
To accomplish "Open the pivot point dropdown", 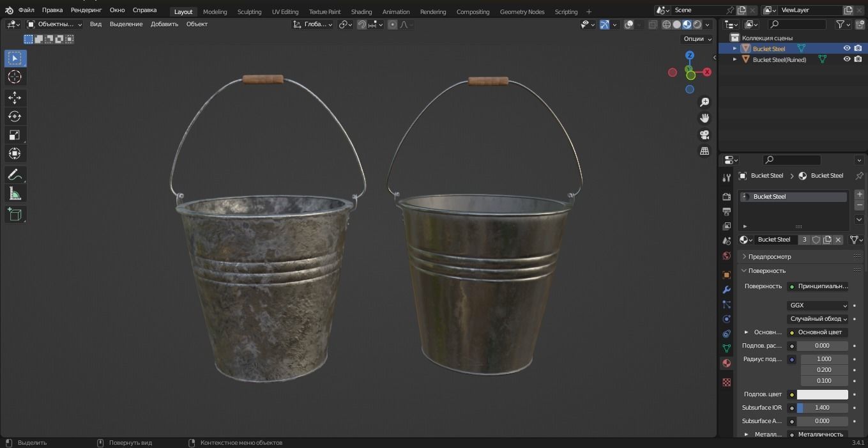I will [x=346, y=24].
